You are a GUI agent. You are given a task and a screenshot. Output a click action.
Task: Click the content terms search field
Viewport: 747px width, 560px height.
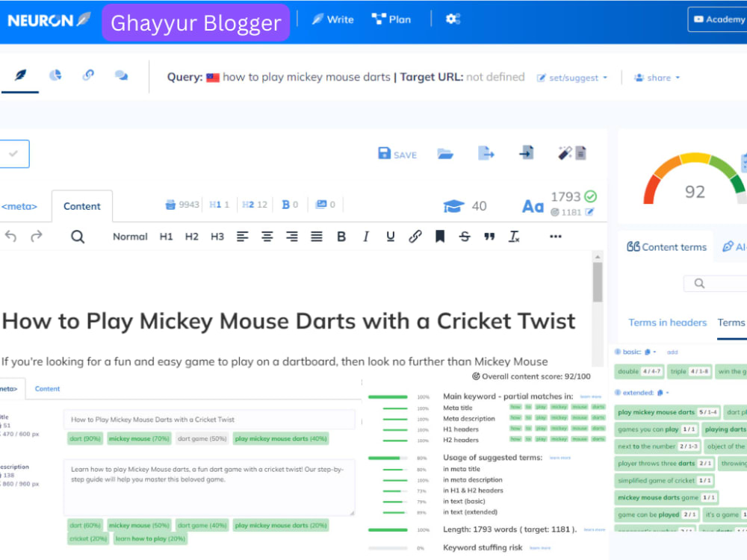click(715, 283)
